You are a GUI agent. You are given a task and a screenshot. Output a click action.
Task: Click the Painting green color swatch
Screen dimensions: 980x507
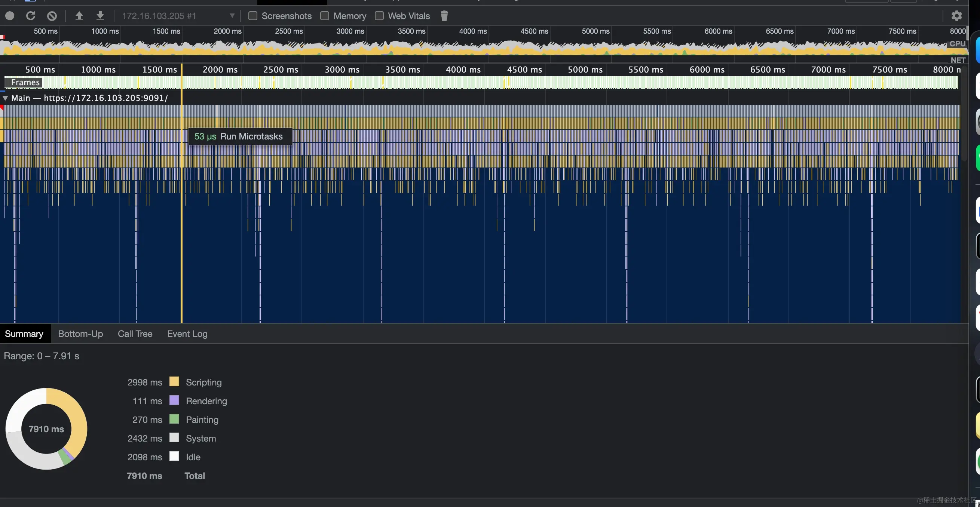(174, 419)
